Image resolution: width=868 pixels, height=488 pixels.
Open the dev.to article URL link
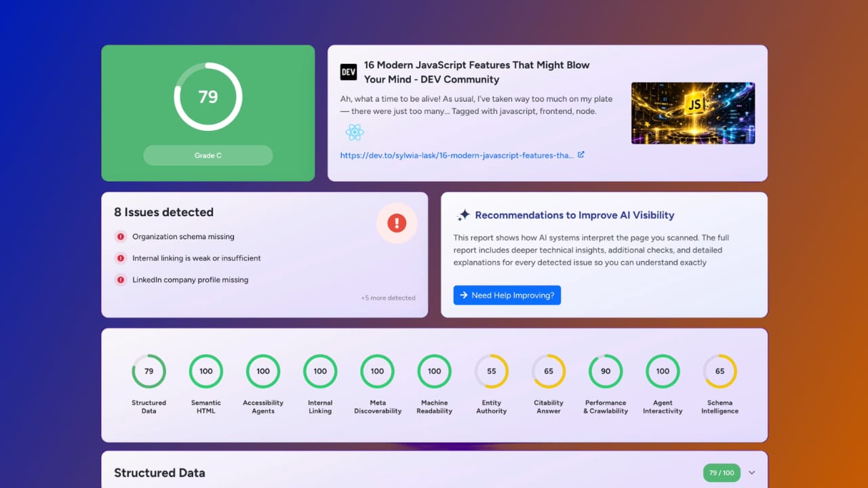[x=454, y=155]
